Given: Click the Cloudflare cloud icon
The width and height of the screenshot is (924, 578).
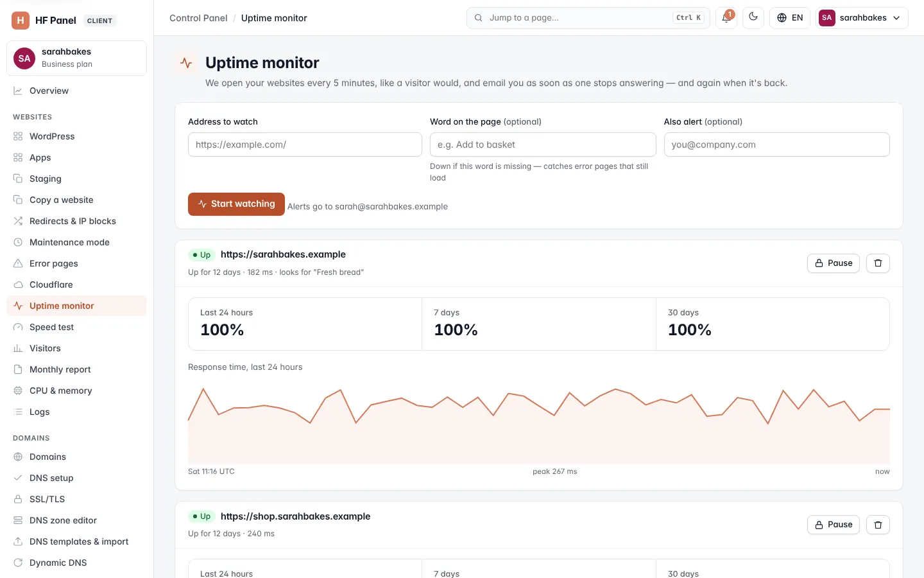Looking at the screenshot, I should pyautogui.click(x=18, y=285).
